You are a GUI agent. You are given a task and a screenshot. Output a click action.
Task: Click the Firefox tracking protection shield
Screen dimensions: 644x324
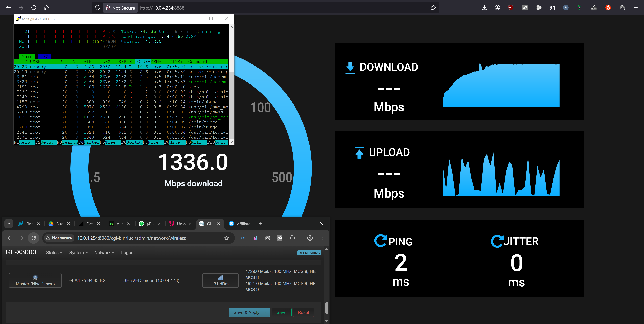click(98, 8)
